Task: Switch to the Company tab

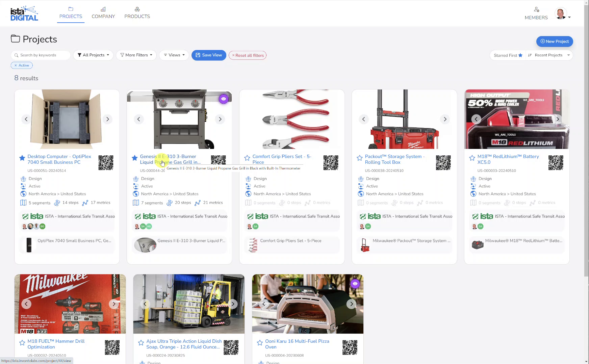Action: pos(103,13)
